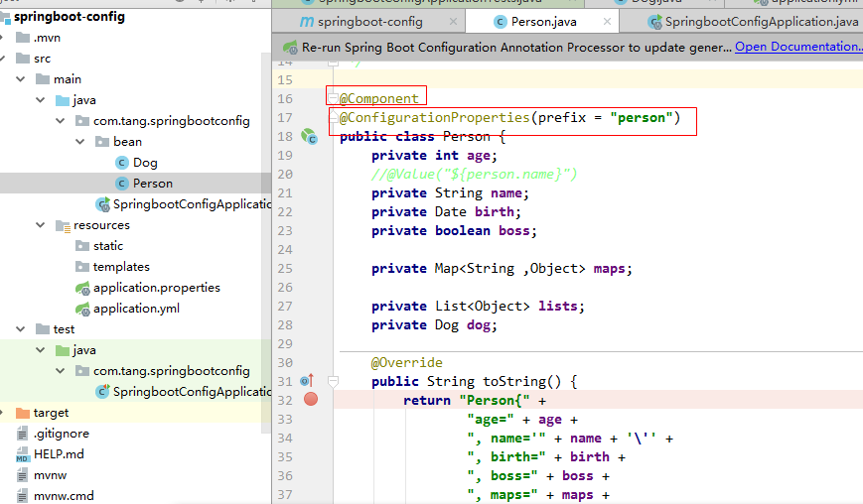Click the Spring bean gutter icon at line 18
This screenshot has height=504, width=863.
(309, 136)
